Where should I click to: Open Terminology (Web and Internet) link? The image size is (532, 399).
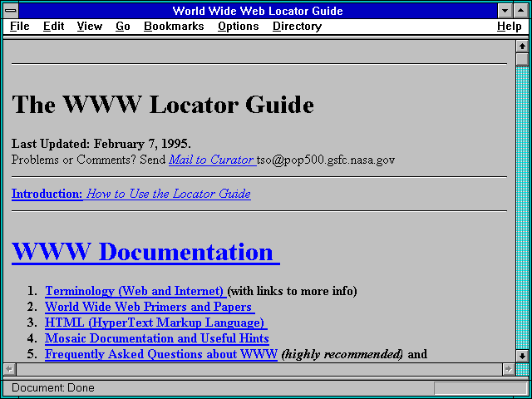click(x=135, y=291)
